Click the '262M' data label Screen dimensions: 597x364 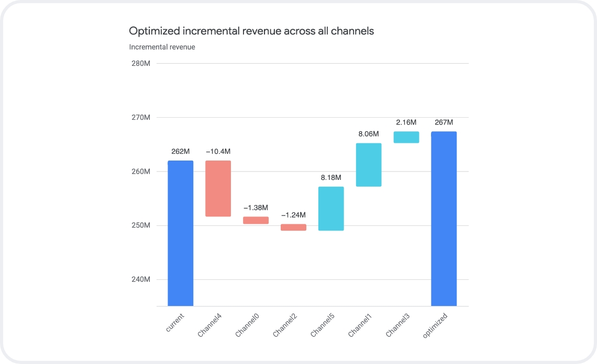click(181, 151)
